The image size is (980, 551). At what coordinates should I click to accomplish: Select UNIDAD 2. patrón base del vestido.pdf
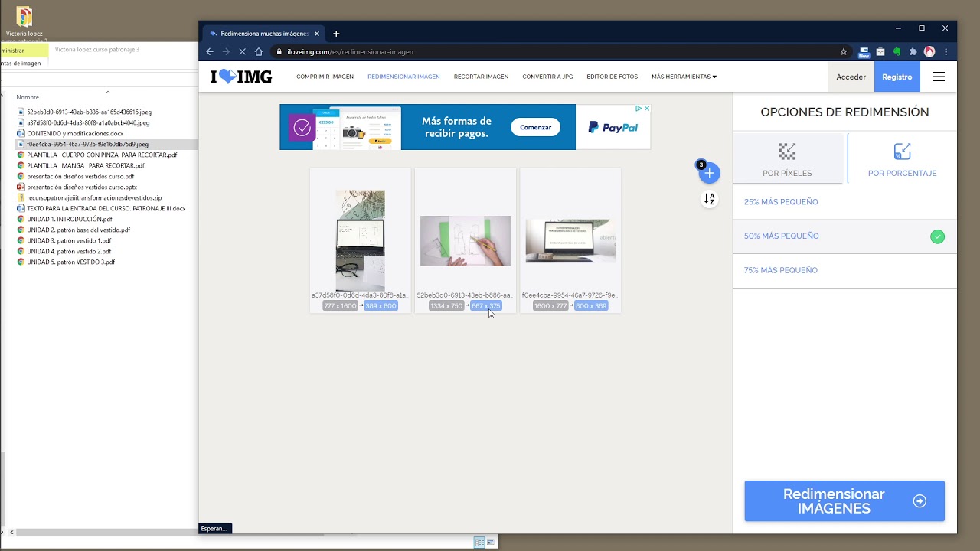[78, 230]
